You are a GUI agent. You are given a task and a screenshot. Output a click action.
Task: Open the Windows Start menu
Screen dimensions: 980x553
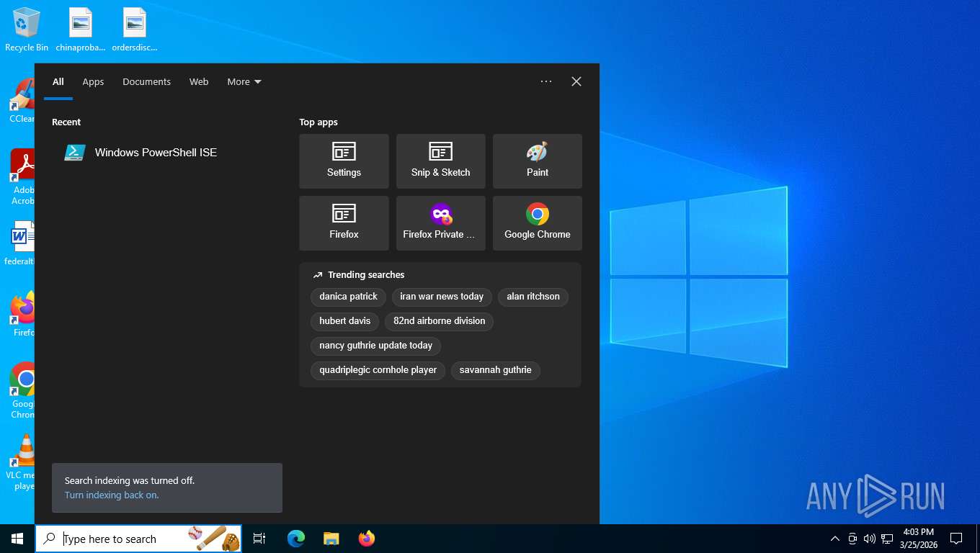point(17,539)
